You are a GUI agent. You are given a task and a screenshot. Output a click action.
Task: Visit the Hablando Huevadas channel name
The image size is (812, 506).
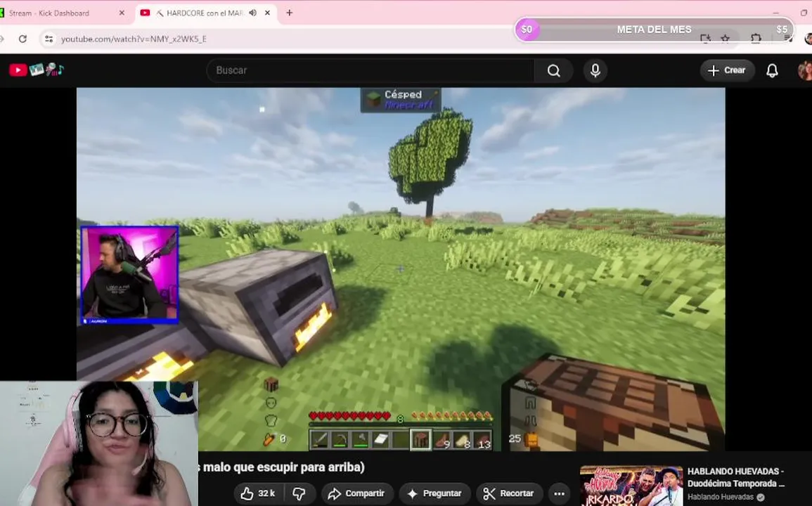click(721, 497)
